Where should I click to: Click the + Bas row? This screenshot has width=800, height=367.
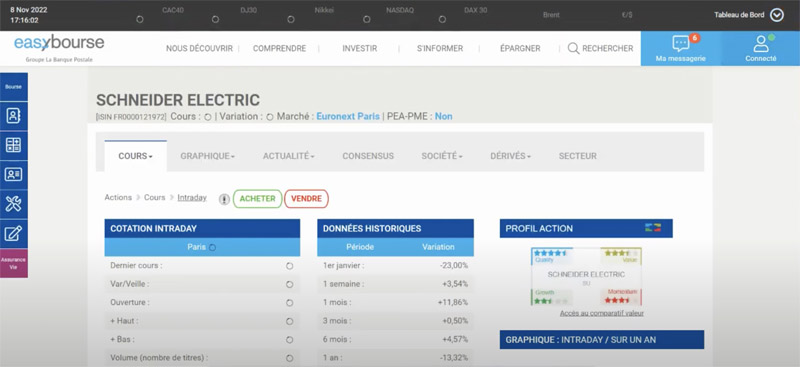click(202, 339)
